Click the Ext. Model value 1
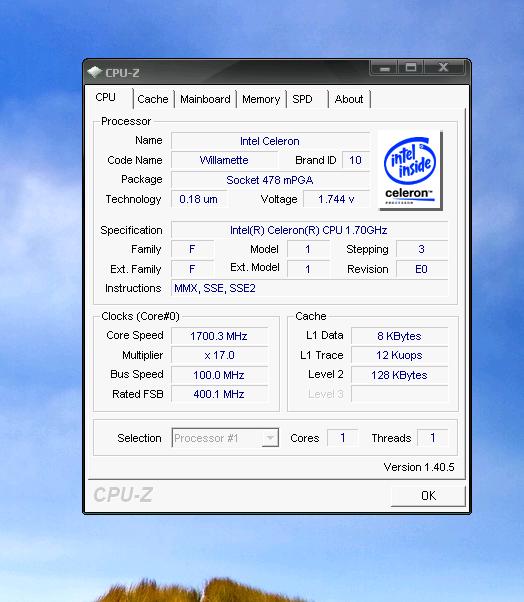 tap(308, 269)
